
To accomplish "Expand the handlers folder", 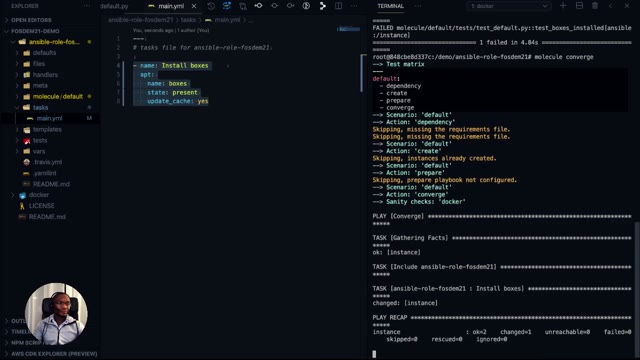I will [x=45, y=75].
